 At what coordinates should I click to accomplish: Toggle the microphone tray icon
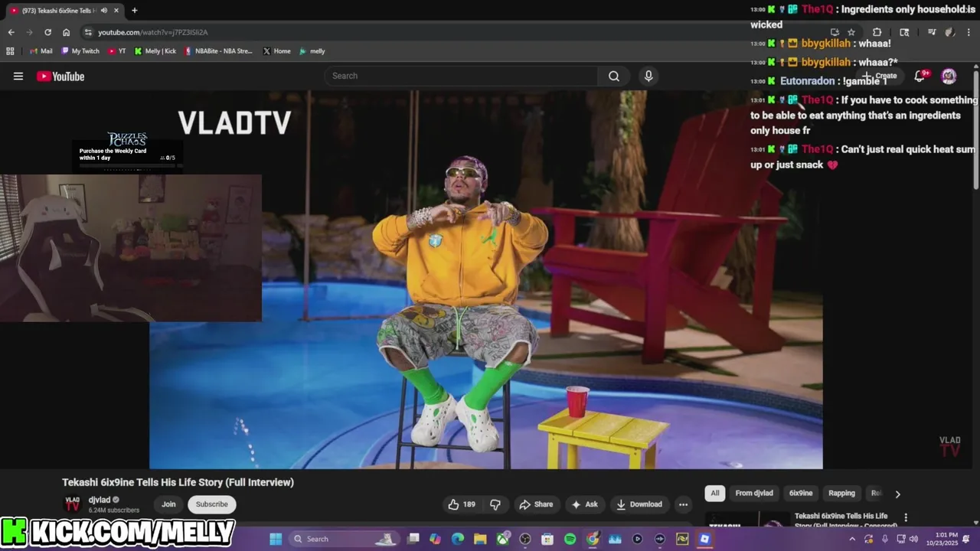885,540
